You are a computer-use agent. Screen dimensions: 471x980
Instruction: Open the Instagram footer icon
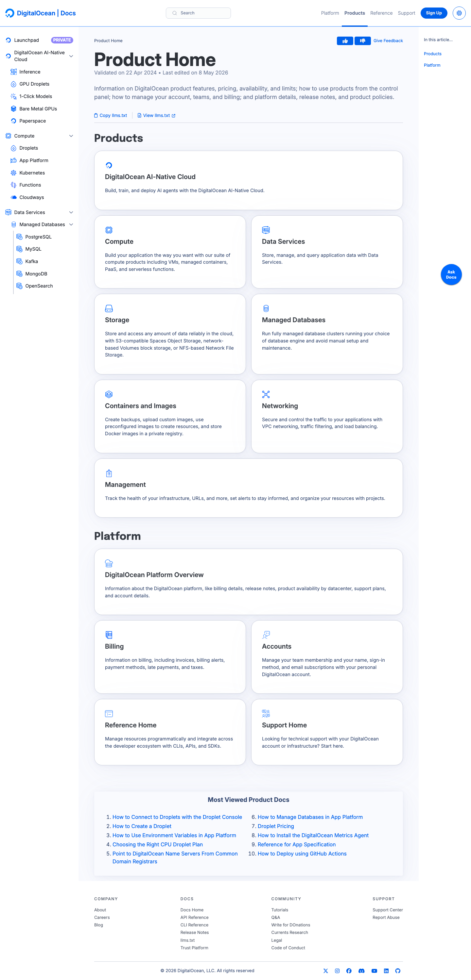pyautogui.click(x=337, y=971)
